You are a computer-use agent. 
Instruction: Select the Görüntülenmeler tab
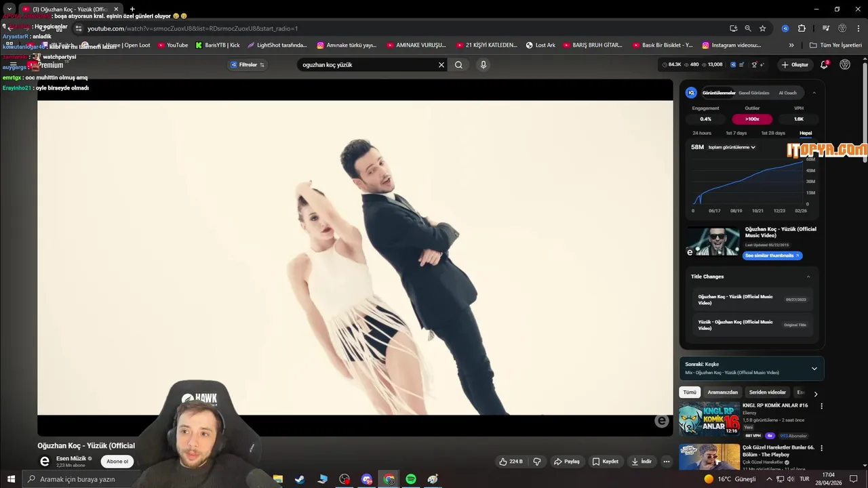point(719,93)
